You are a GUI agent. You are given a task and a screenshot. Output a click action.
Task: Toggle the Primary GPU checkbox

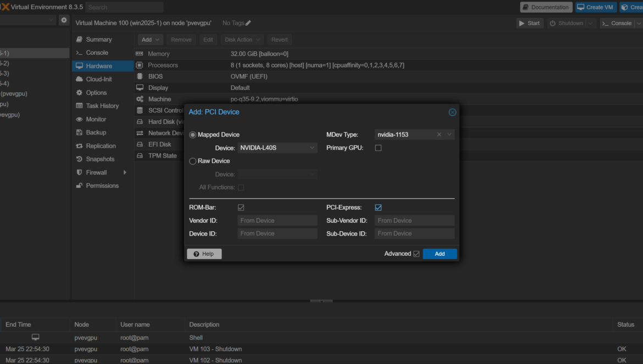click(378, 148)
